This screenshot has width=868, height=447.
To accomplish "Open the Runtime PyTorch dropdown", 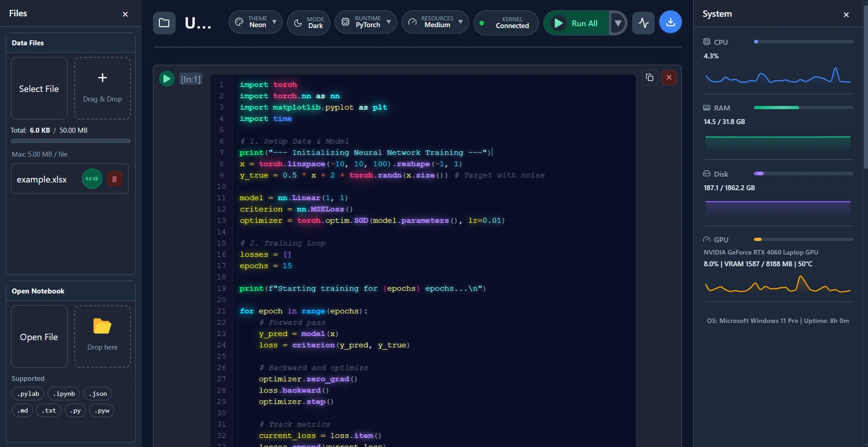I will [366, 22].
